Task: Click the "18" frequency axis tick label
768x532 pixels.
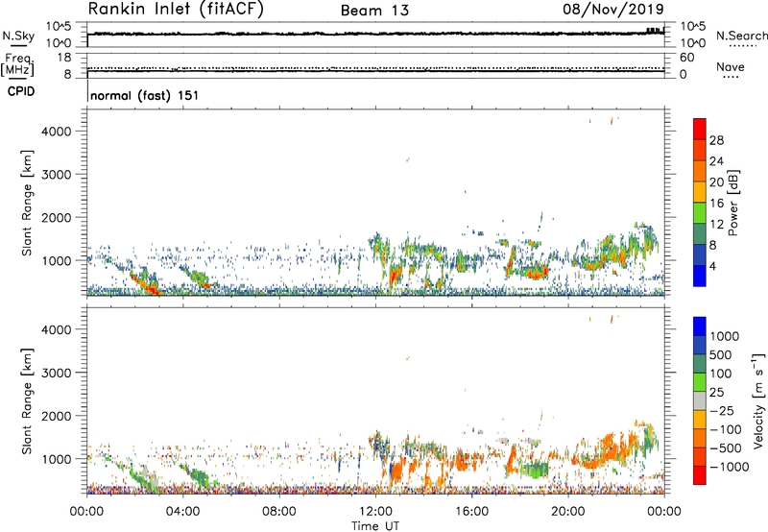Action: click(64, 58)
